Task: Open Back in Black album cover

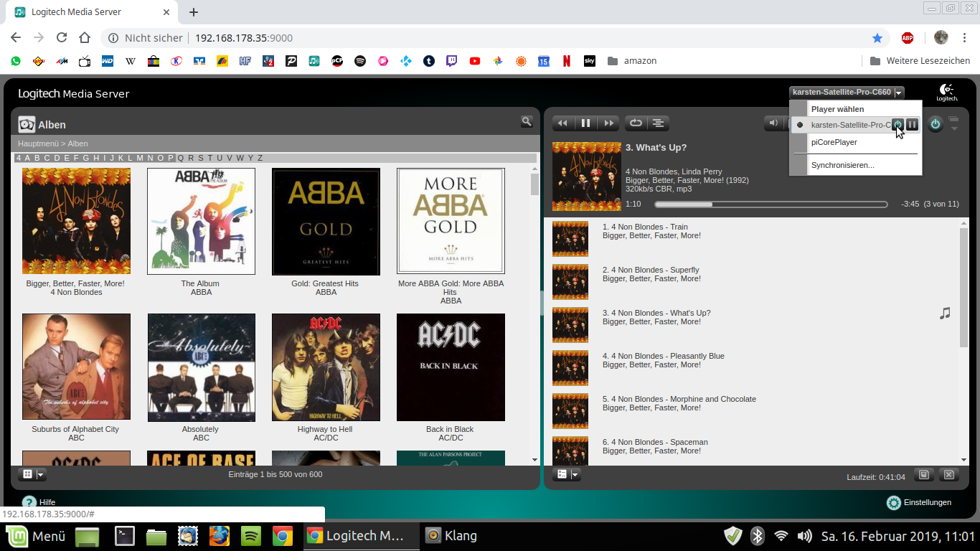Action: click(x=451, y=367)
